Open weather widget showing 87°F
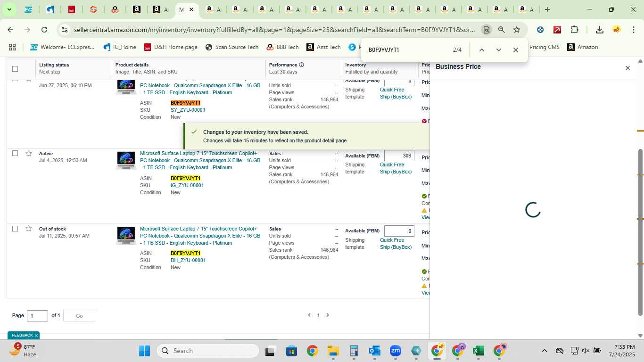The width and height of the screenshot is (644, 362). (x=24, y=351)
